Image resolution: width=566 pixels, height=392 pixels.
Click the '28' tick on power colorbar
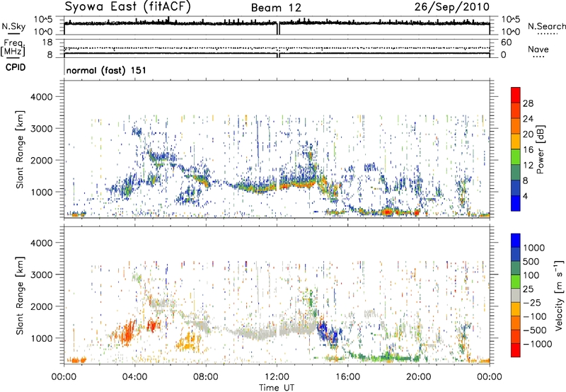coord(528,103)
